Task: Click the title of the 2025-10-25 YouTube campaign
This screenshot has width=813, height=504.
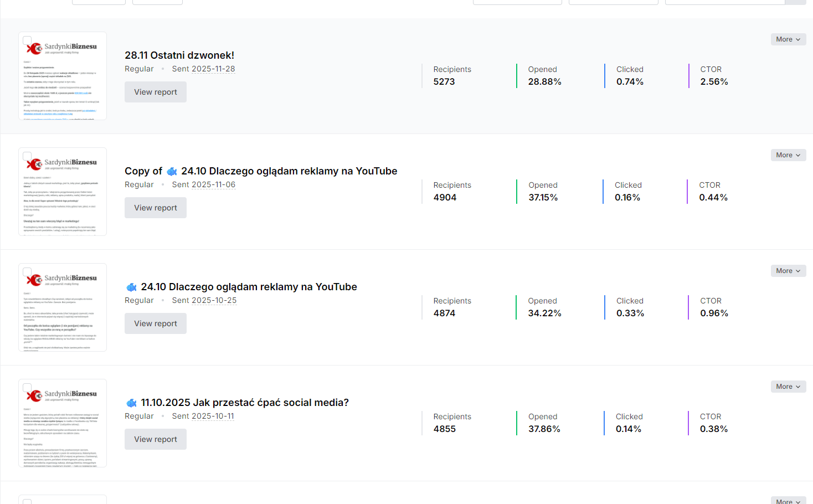Action: [x=241, y=287]
